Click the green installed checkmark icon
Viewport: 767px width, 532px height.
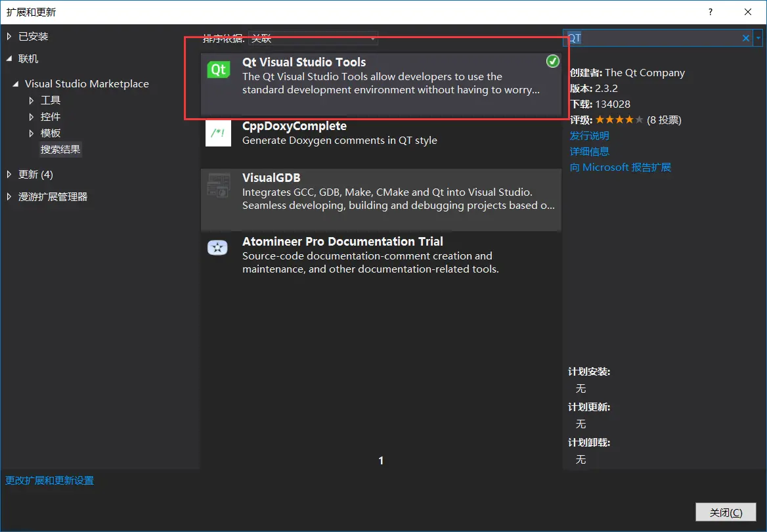coord(553,61)
